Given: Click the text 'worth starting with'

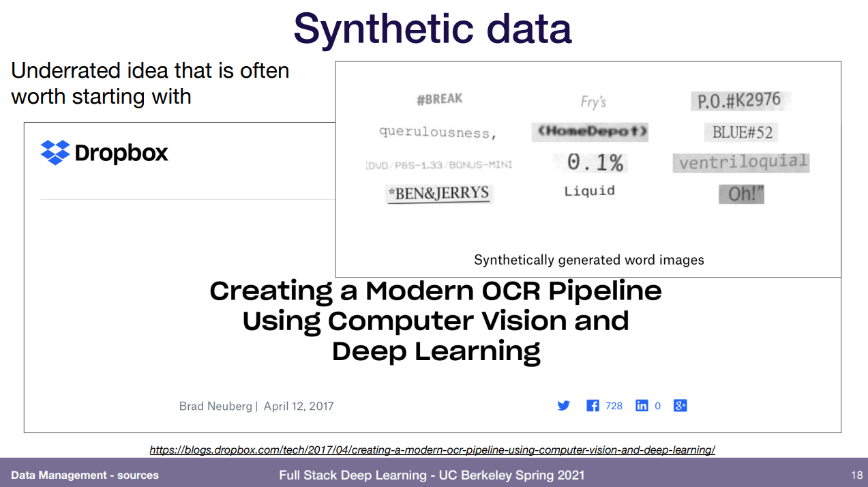Looking at the screenshot, I should [x=101, y=96].
